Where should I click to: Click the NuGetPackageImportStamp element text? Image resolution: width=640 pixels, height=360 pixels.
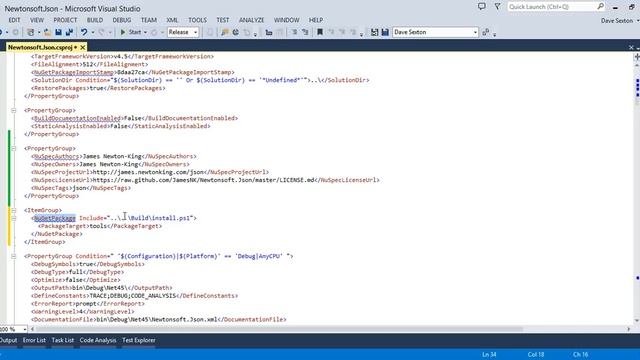(x=133, y=72)
